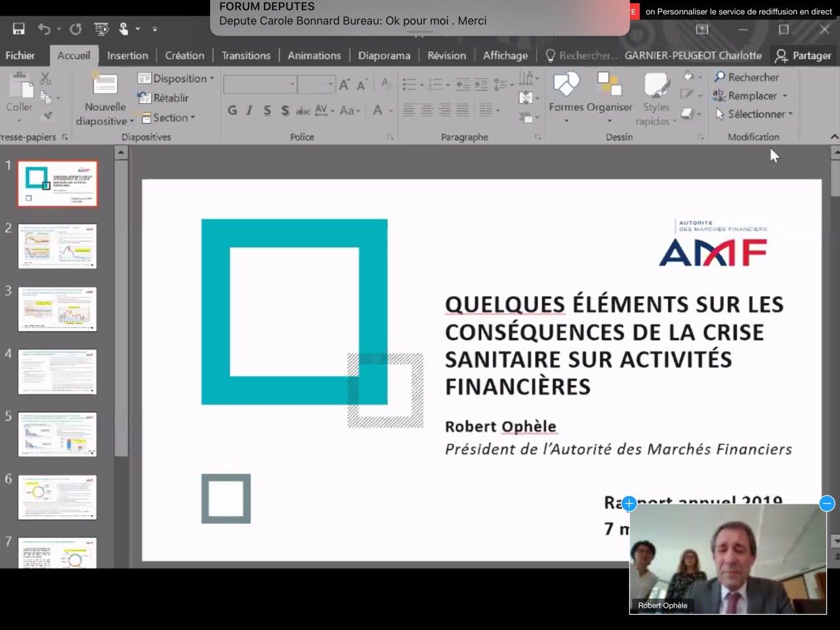Open the Révision tab

point(447,56)
